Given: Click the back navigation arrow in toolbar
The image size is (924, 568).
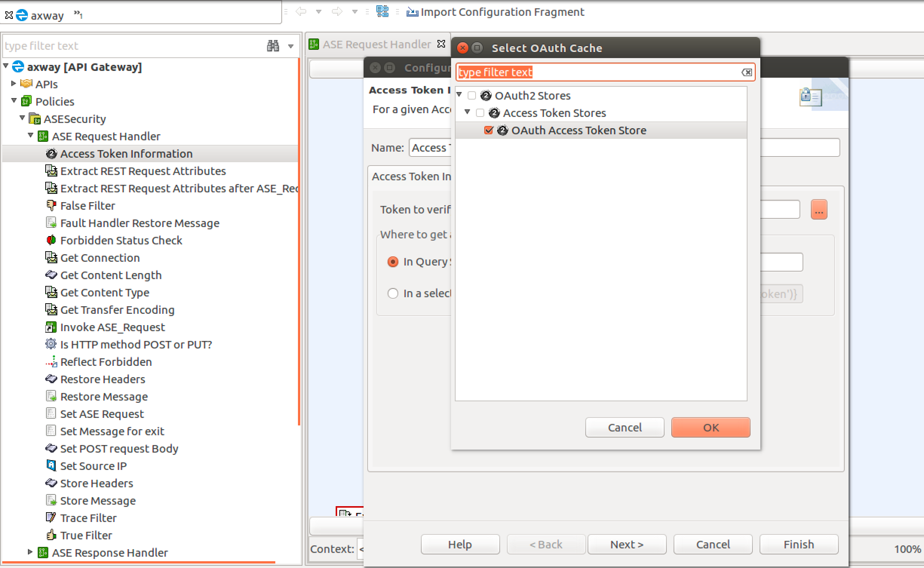Looking at the screenshot, I should tap(301, 12).
